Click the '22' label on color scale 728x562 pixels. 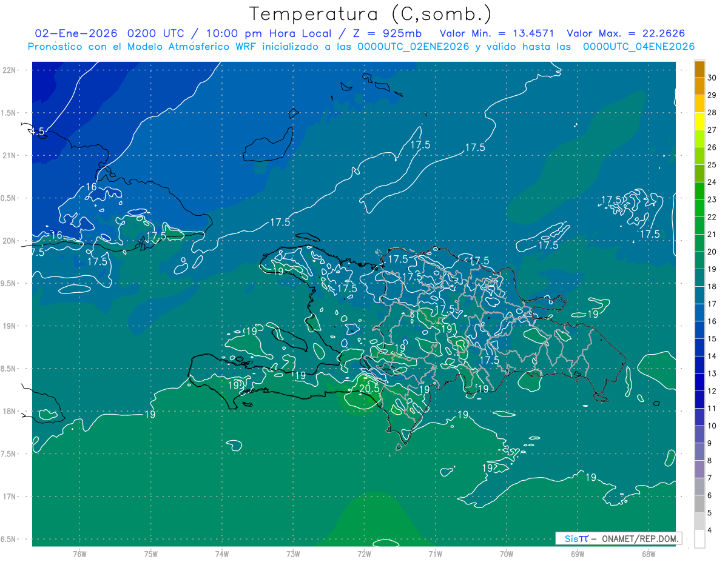712,217
